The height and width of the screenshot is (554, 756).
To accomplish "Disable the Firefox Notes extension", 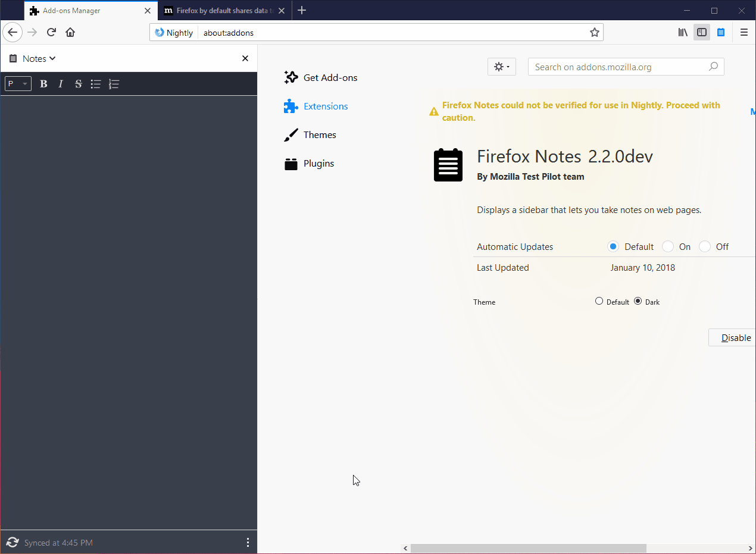I will [x=733, y=337].
